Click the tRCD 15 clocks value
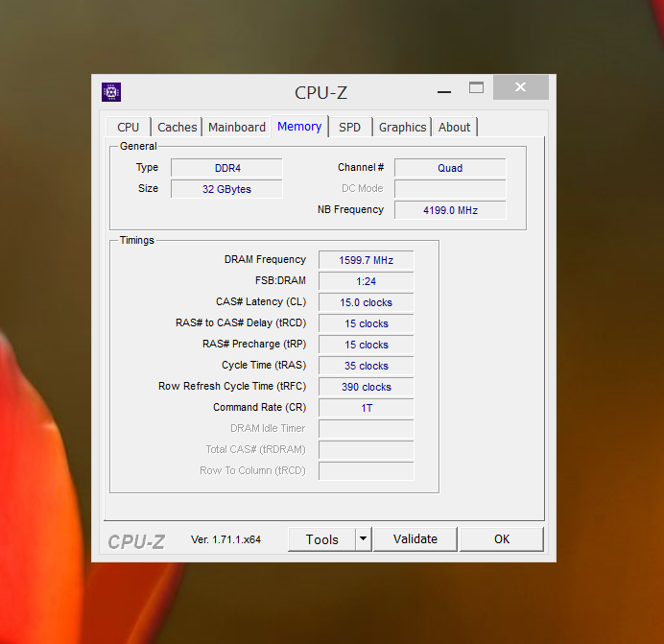 [x=367, y=323]
